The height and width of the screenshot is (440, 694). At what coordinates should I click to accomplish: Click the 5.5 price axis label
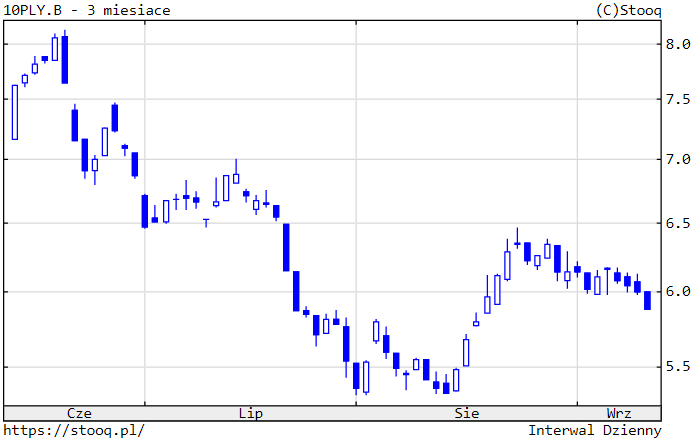[677, 367]
